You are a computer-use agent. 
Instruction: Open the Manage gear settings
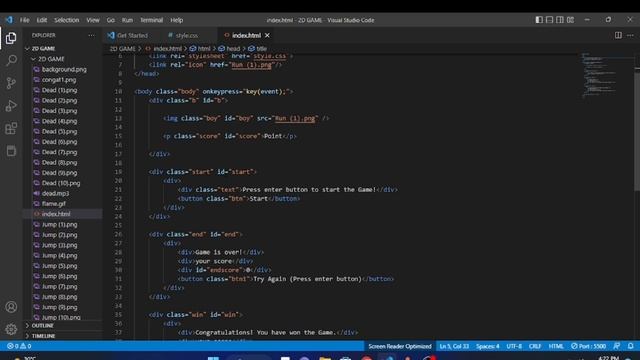pyautogui.click(x=11, y=329)
